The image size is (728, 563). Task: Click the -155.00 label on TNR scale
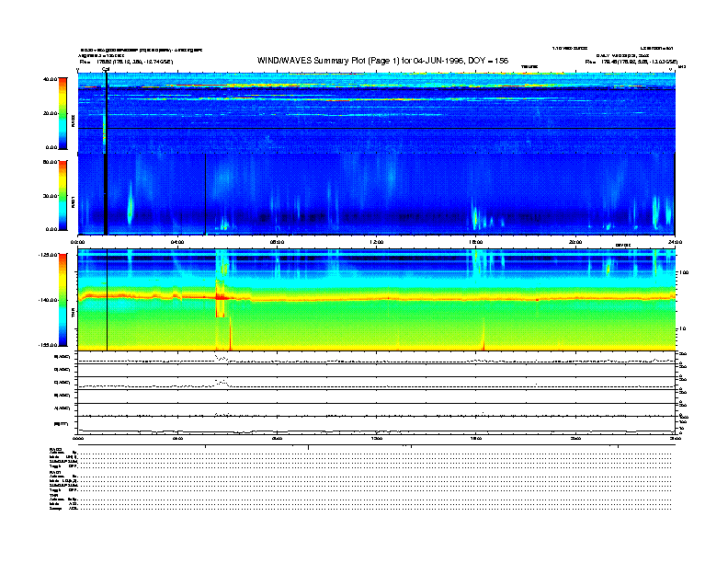(x=48, y=345)
